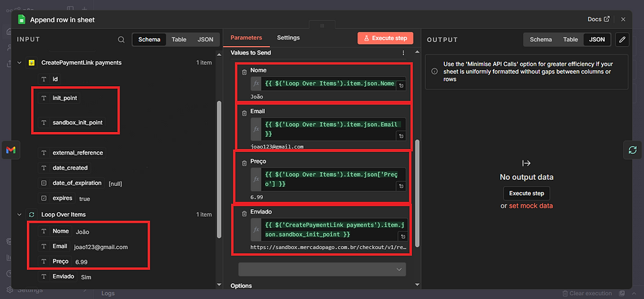Click the fx icon of the Enviado field

(x=256, y=229)
